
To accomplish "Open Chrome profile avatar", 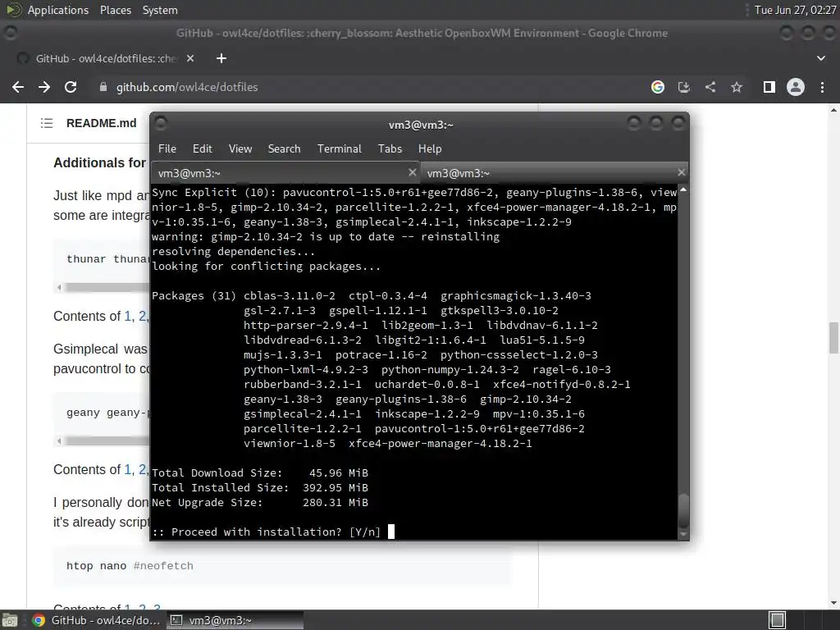I will point(796,87).
